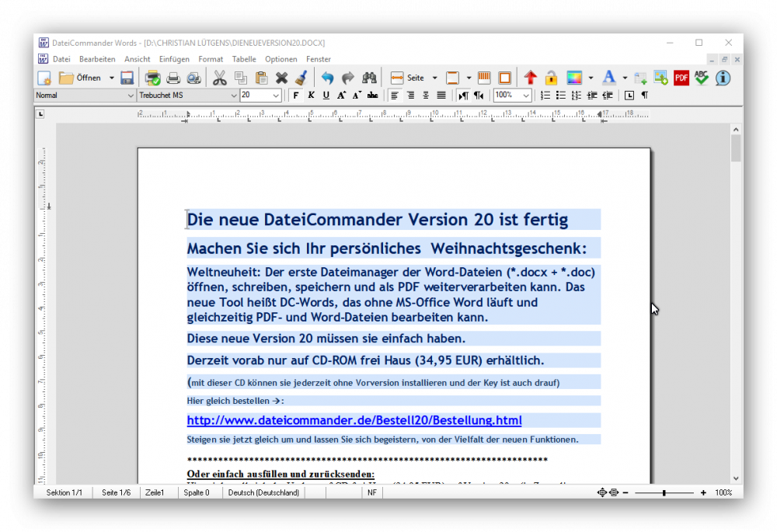Click the vertical scrollbar down arrow
777x532 pixels.
736,478
